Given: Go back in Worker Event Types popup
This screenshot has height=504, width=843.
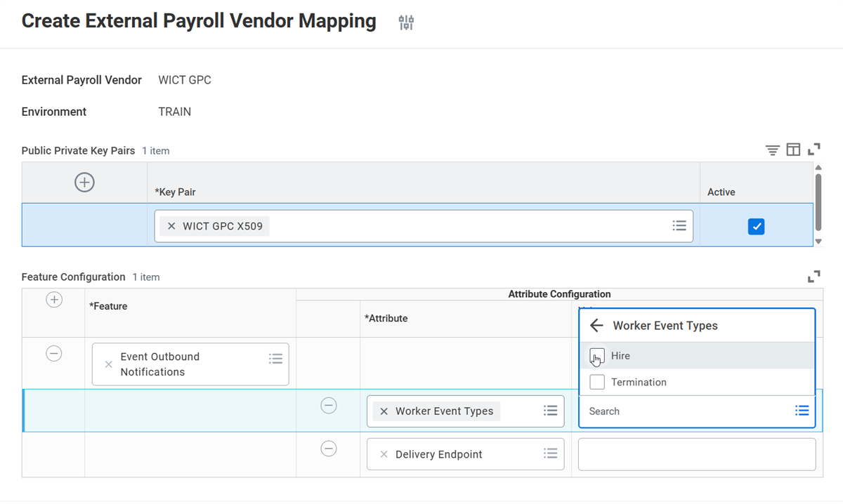Looking at the screenshot, I should coord(596,326).
